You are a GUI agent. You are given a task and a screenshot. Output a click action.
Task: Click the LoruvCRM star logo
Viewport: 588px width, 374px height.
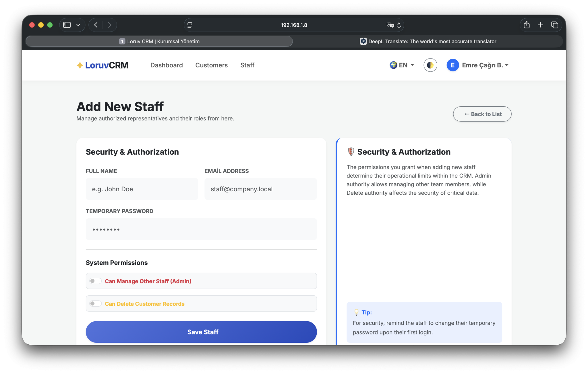click(x=80, y=65)
